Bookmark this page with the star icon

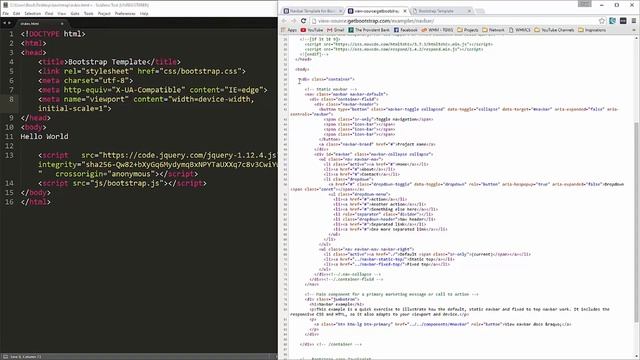tap(602, 21)
